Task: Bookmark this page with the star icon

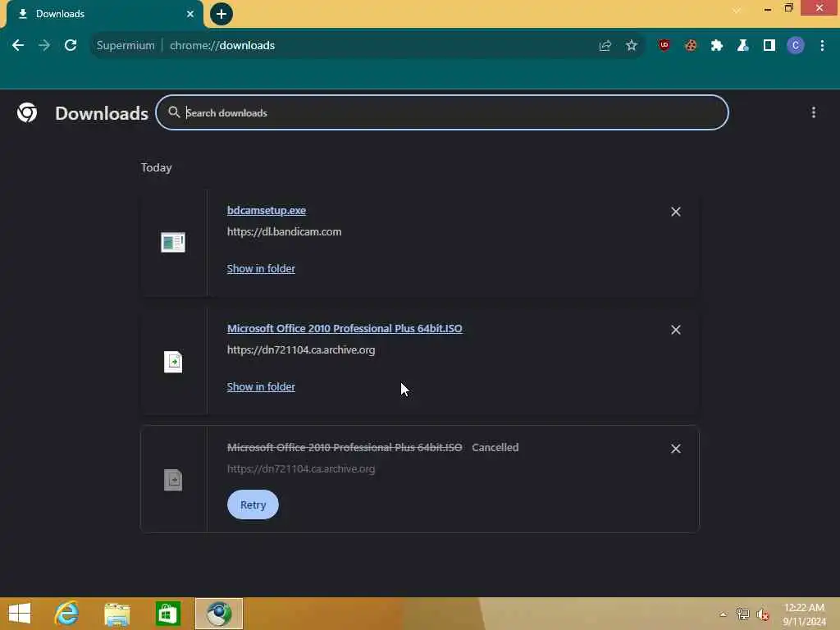Action: [x=632, y=46]
